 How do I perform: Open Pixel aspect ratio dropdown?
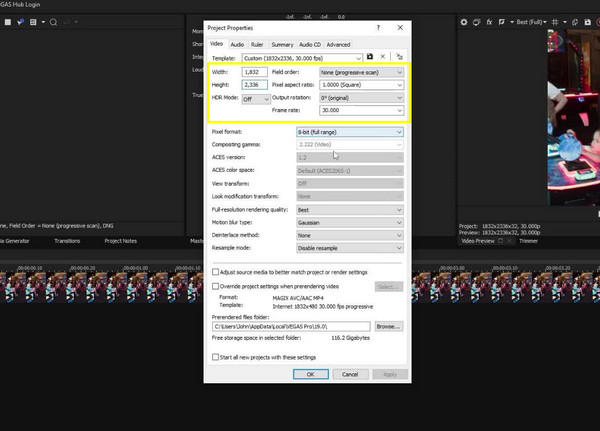(x=399, y=85)
